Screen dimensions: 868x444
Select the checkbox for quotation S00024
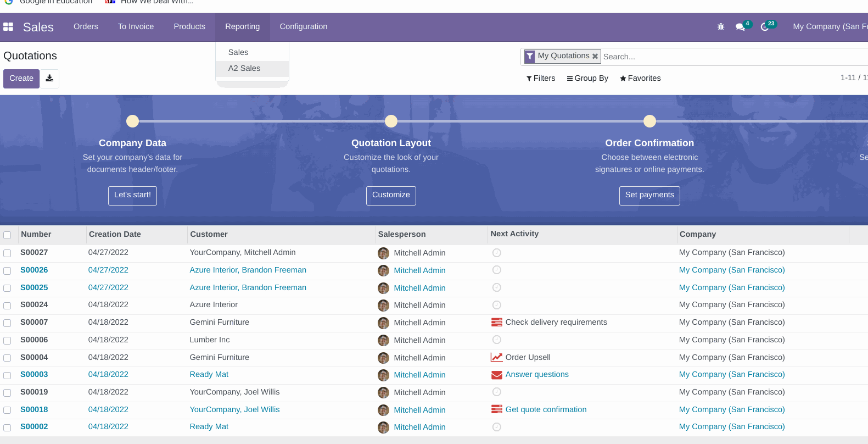pyautogui.click(x=7, y=306)
